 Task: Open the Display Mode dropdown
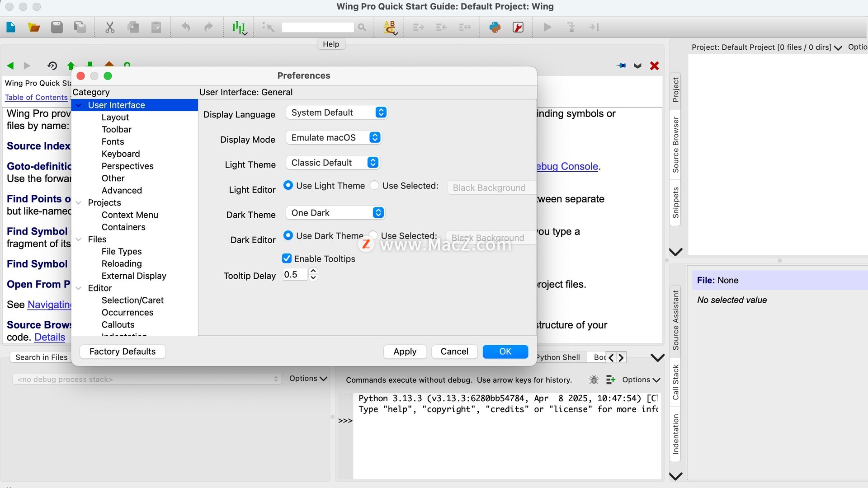tap(334, 137)
